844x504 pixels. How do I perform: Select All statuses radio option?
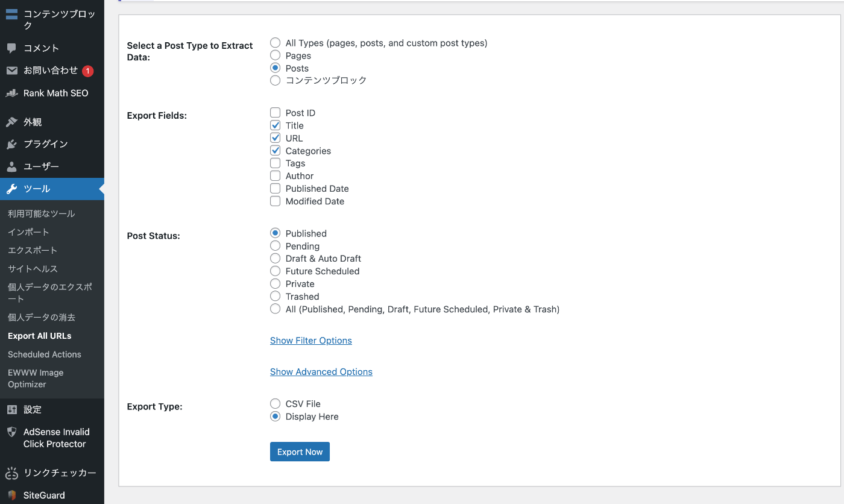click(276, 309)
